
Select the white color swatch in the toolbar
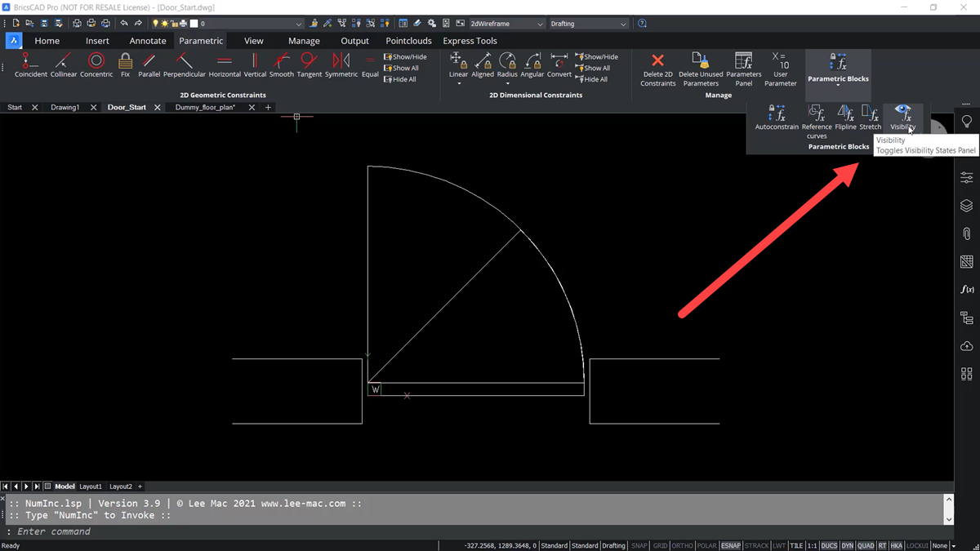point(193,23)
